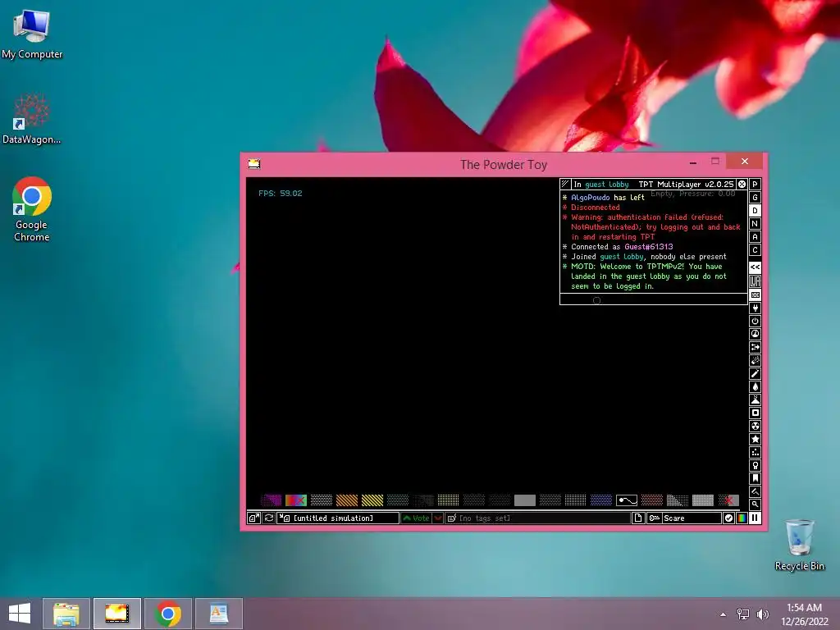Toggle the P mode button
This screenshot has width=840, height=630.
click(755, 185)
